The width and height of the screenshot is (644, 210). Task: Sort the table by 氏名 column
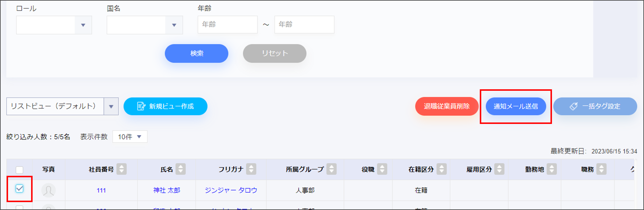[181, 169]
